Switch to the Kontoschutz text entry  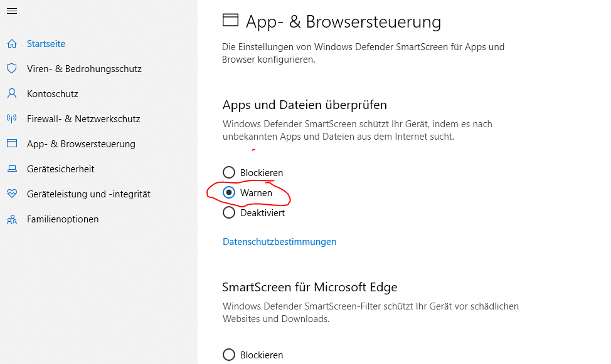pos(53,94)
